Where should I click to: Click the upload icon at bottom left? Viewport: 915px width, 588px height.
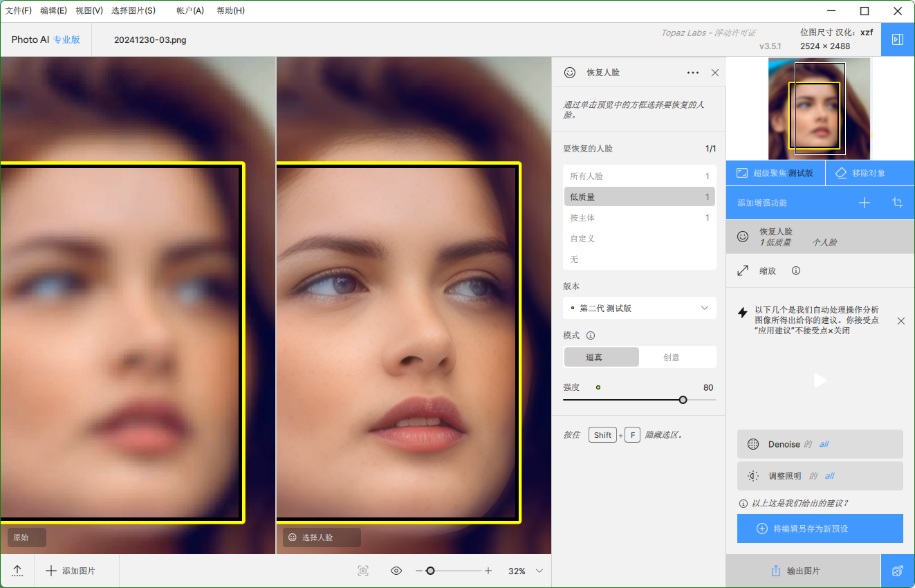17,571
